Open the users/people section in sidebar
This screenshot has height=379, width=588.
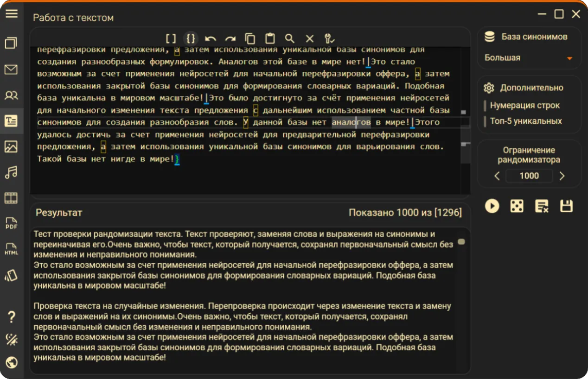pos(11,95)
